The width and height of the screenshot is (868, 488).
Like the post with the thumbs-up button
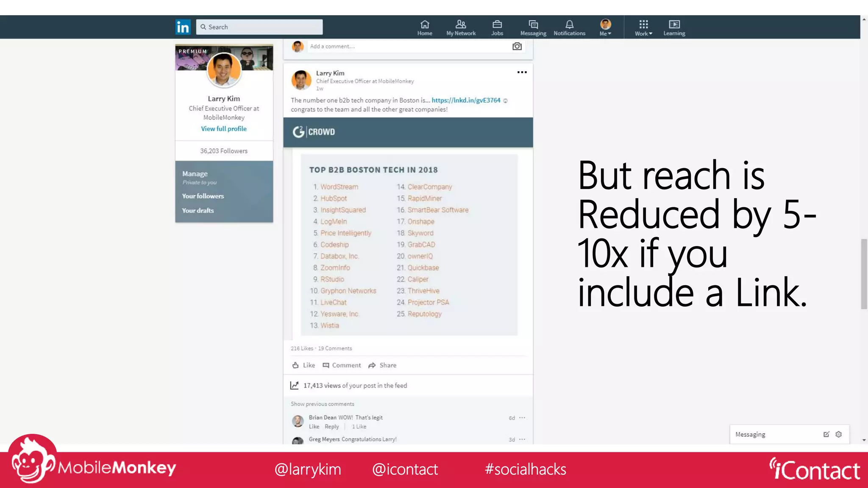pos(303,365)
